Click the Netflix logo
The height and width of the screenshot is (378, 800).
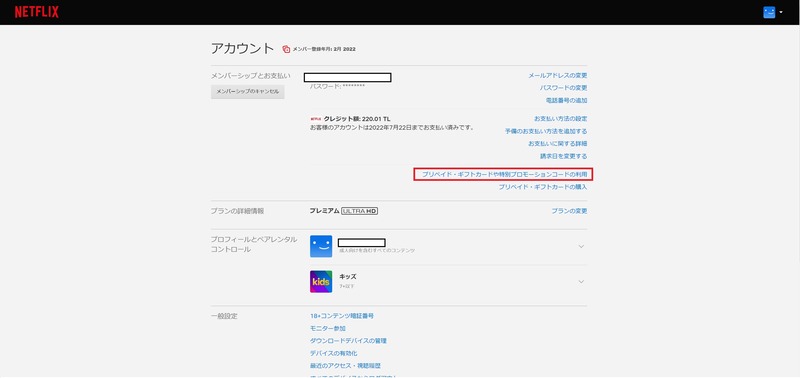click(36, 12)
